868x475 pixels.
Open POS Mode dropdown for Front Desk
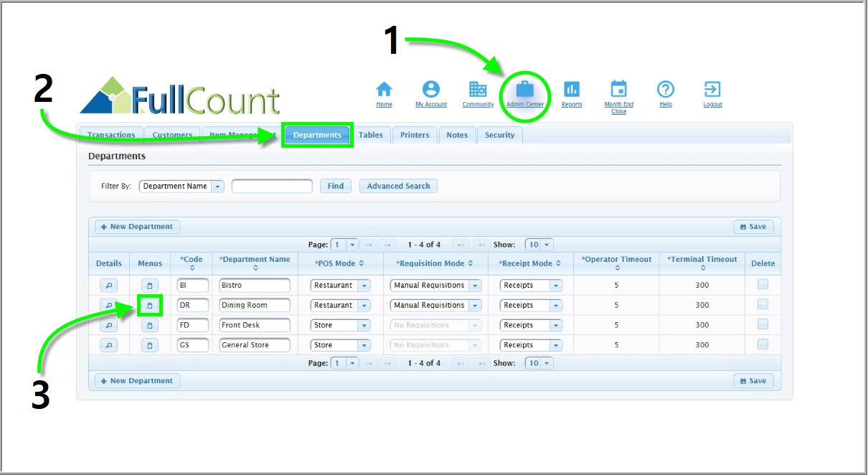pyautogui.click(x=341, y=325)
